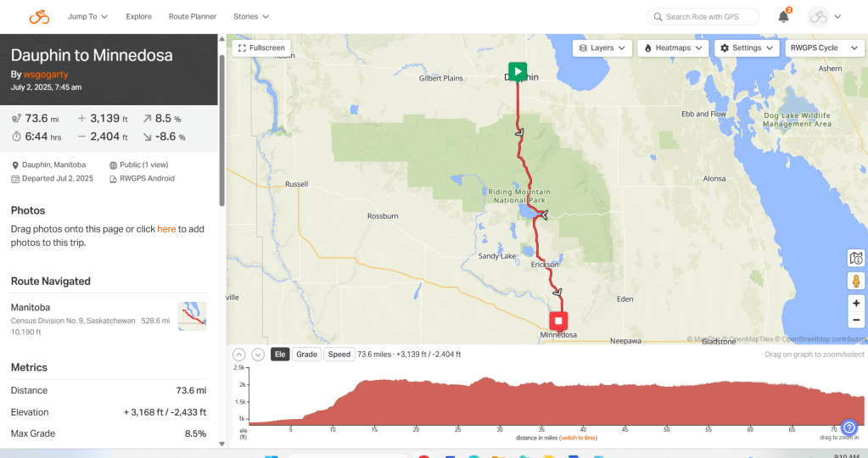Click the Search Ride with GPS field
The image size is (868, 458).
[x=703, y=17]
